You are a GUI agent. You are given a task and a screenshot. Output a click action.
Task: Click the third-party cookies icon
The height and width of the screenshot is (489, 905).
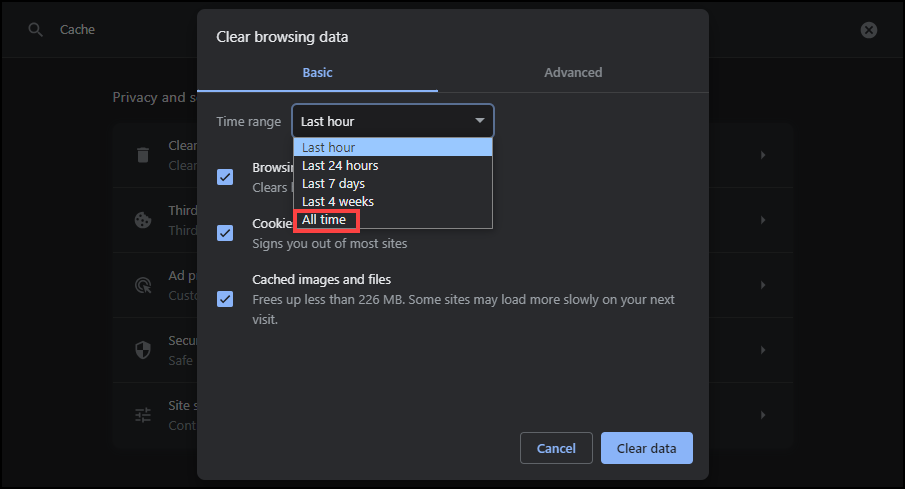coord(143,220)
